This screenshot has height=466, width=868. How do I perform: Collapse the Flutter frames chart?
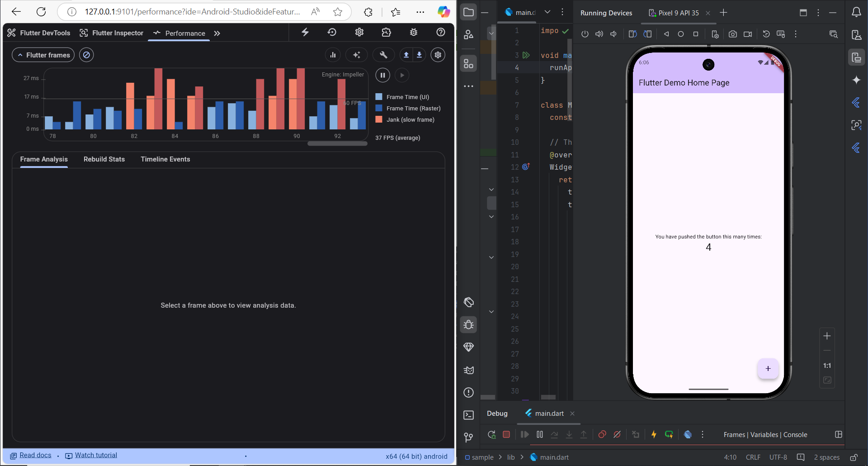coord(43,55)
